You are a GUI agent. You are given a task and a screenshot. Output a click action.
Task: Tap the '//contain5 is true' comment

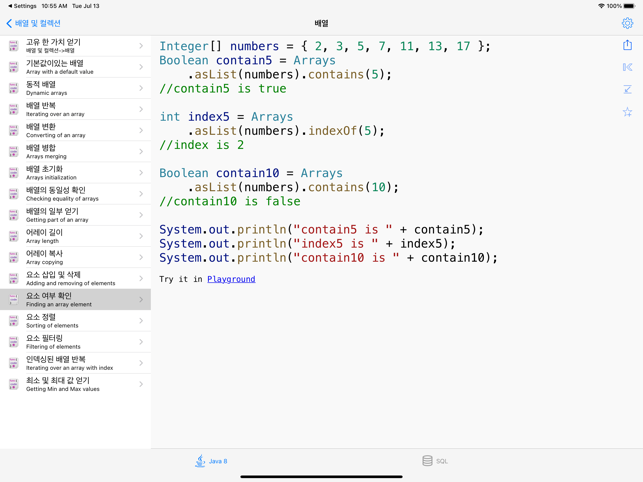[x=223, y=89]
